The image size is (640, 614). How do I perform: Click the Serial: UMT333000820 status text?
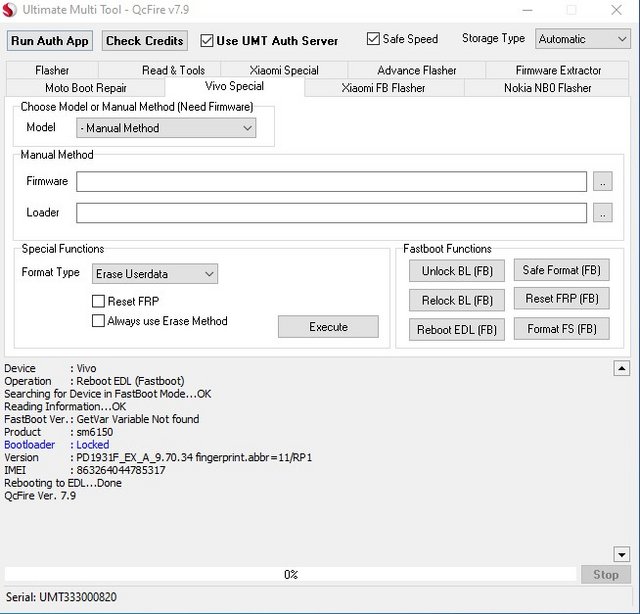pos(61,597)
